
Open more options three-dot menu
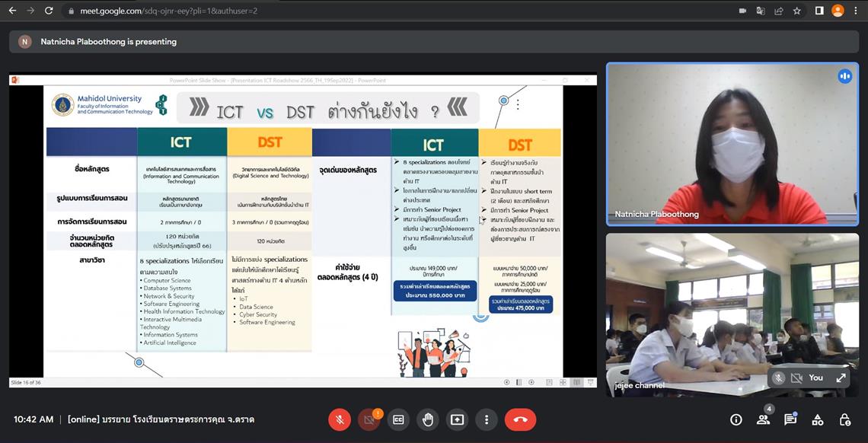coord(486,419)
